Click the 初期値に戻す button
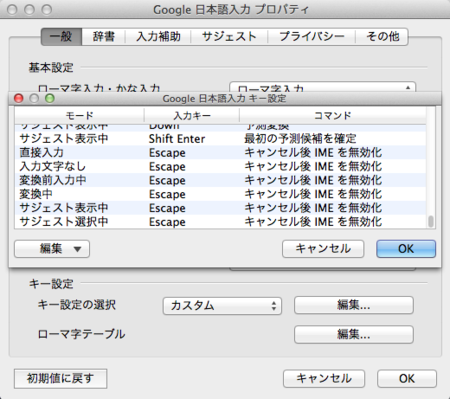Viewport: 450px width, 399px height. coord(60,379)
